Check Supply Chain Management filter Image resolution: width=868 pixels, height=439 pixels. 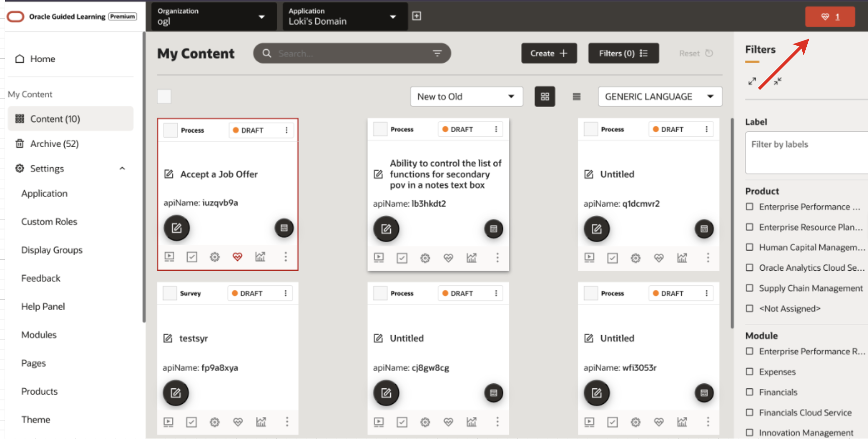pyautogui.click(x=749, y=288)
